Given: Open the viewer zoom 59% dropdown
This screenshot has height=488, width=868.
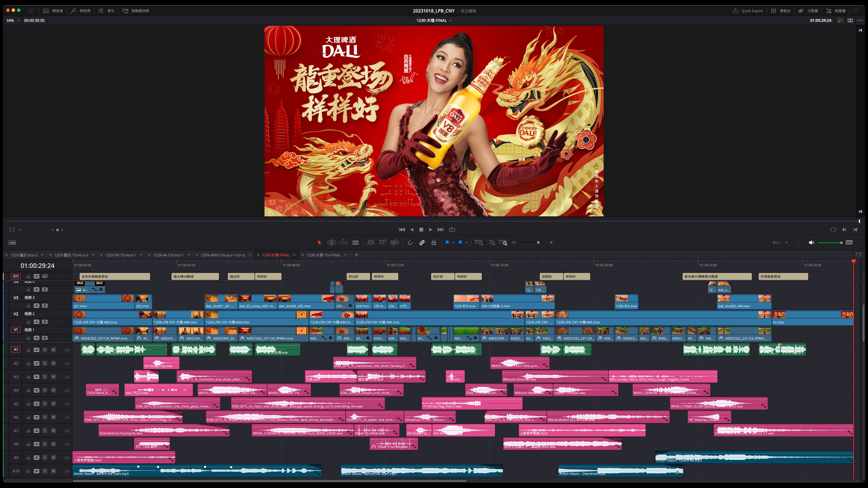Looking at the screenshot, I should pos(13,20).
